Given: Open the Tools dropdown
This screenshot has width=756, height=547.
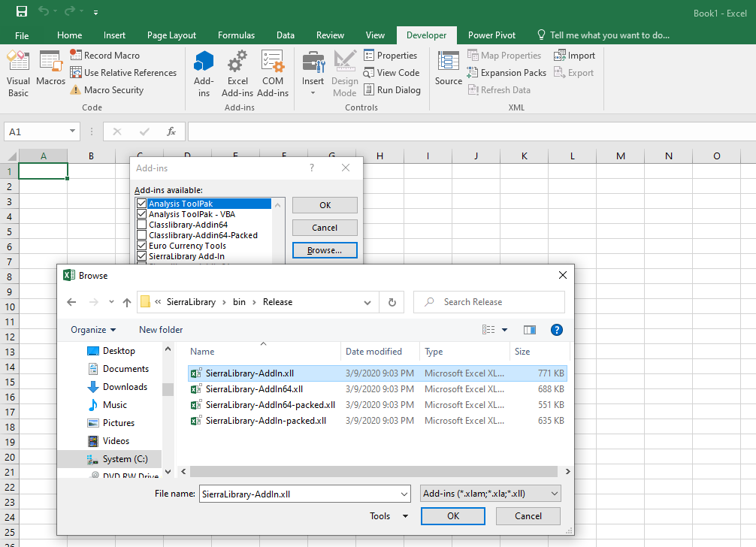Looking at the screenshot, I should (x=389, y=516).
